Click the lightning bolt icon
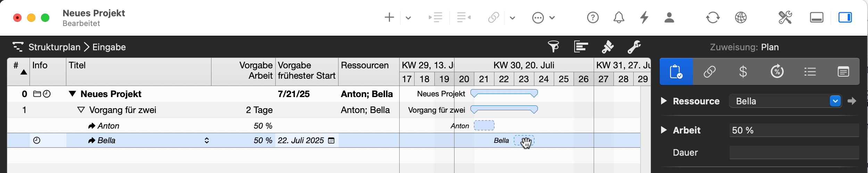The image size is (868, 173). [x=644, y=17]
